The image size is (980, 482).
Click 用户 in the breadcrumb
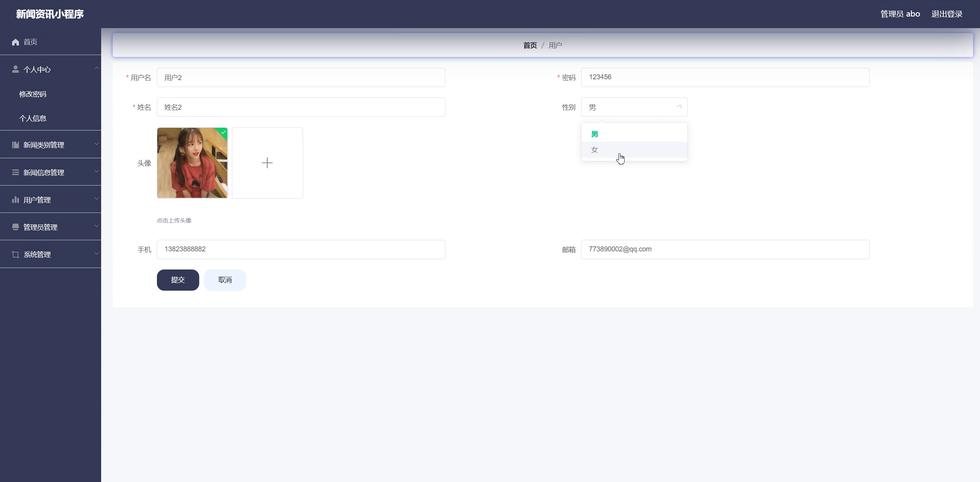tap(555, 45)
